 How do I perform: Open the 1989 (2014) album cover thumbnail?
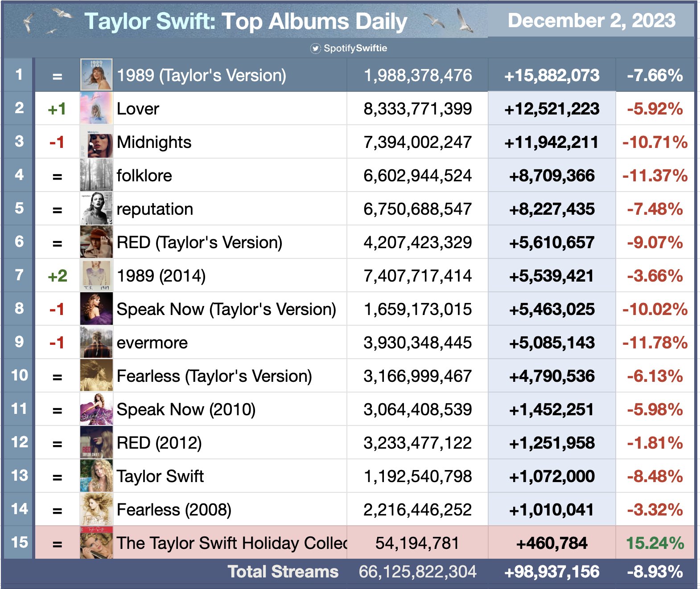[96, 275]
